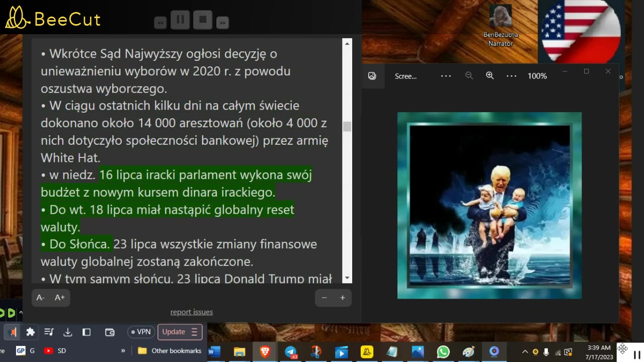Click the 100% zoom level indicator

pos(537,76)
